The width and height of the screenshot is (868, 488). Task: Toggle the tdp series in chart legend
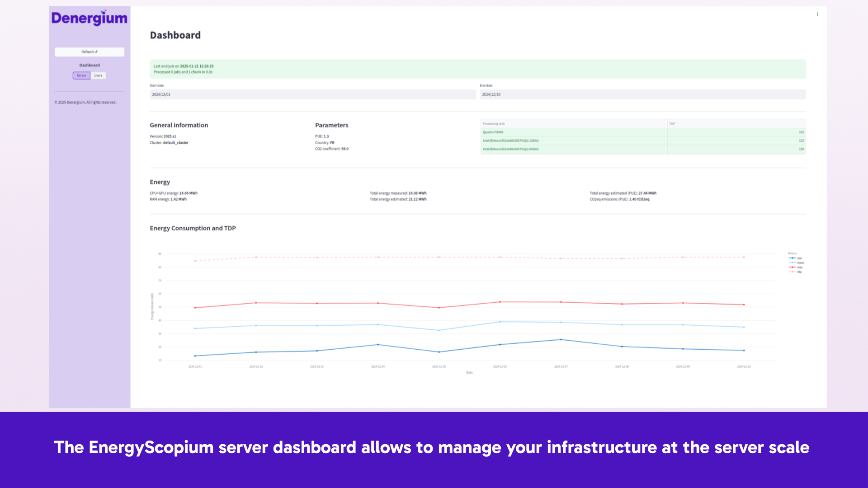(795, 272)
